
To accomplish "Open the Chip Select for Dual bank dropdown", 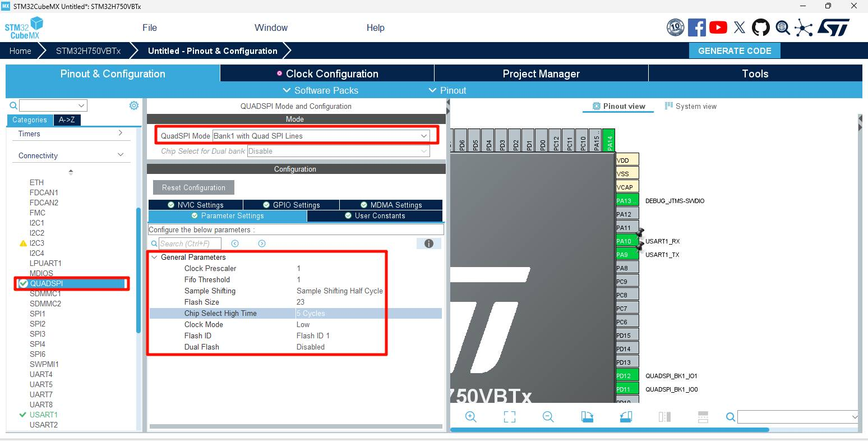I will point(339,151).
